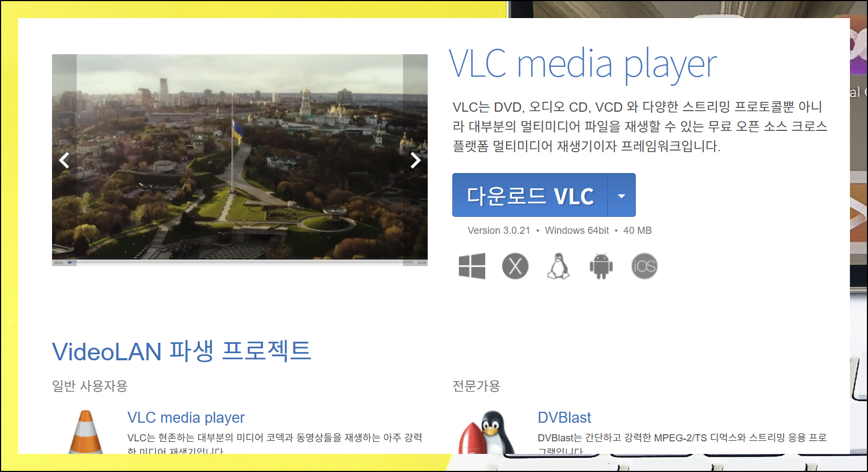The height and width of the screenshot is (472, 868).
Task: Click the 일반 사용자용 section label
Action: click(90, 386)
